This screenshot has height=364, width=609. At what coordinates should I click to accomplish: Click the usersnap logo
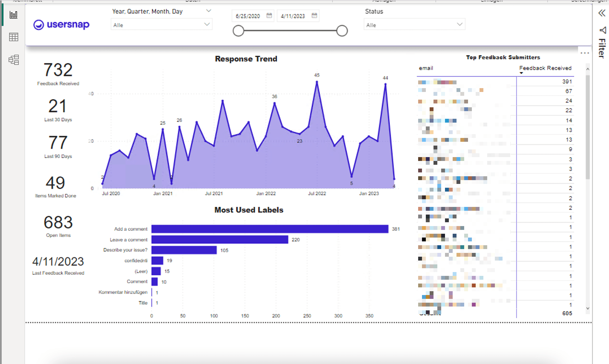pyautogui.click(x=61, y=24)
